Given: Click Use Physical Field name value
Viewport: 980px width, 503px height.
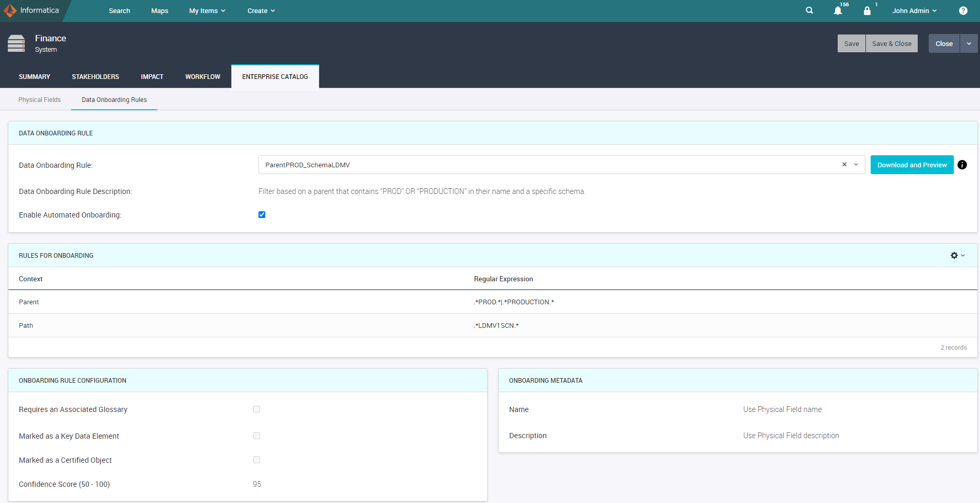Looking at the screenshot, I should pyautogui.click(x=782, y=409).
